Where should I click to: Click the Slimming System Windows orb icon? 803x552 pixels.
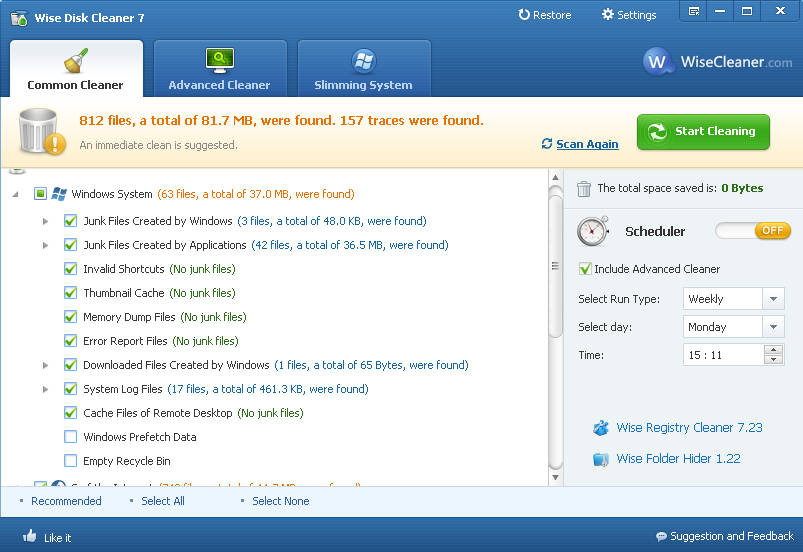364,61
